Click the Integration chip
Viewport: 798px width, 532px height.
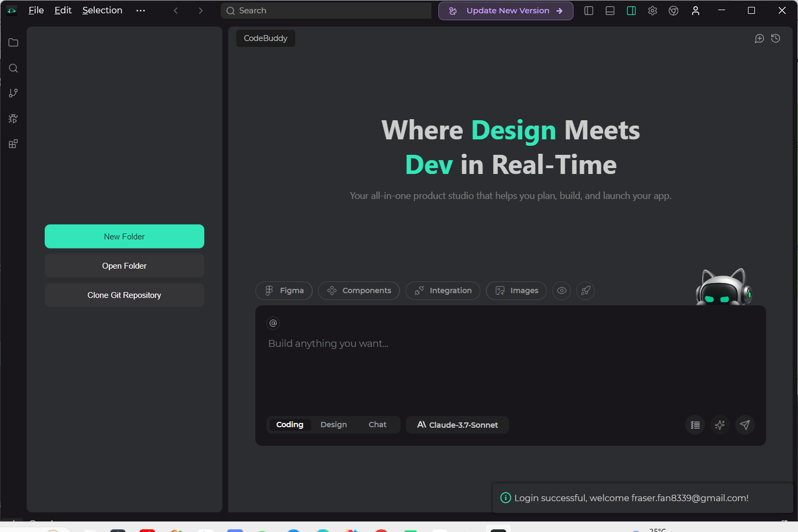pyautogui.click(x=443, y=290)
